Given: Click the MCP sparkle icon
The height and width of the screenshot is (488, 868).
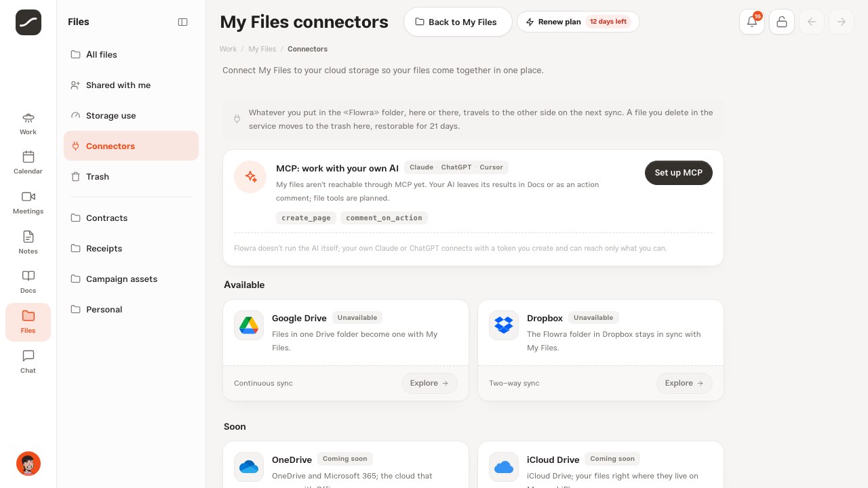Looking at the screenshot, I should [250, 177].
